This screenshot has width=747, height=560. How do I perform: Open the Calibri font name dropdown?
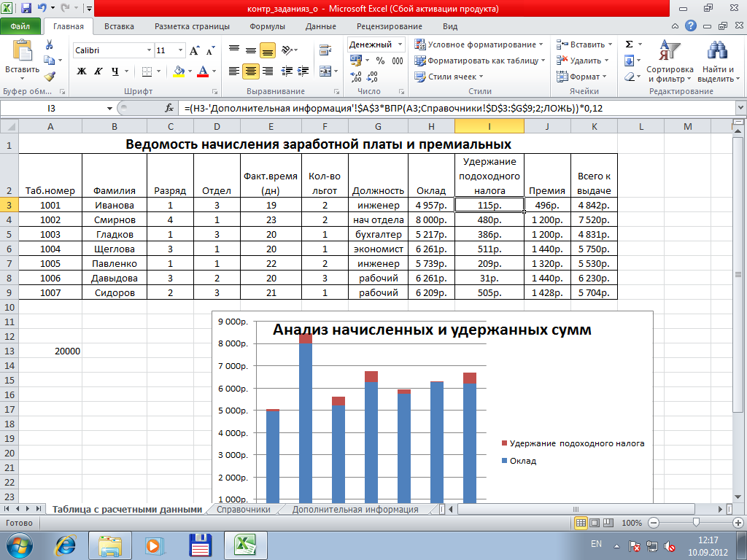pyautogui.click(x=149, y=51)
